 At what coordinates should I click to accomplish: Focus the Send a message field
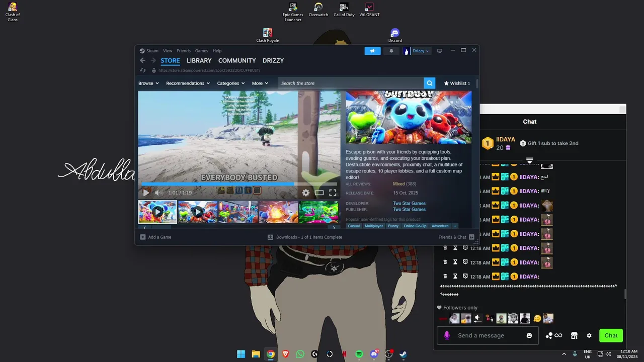488,335
